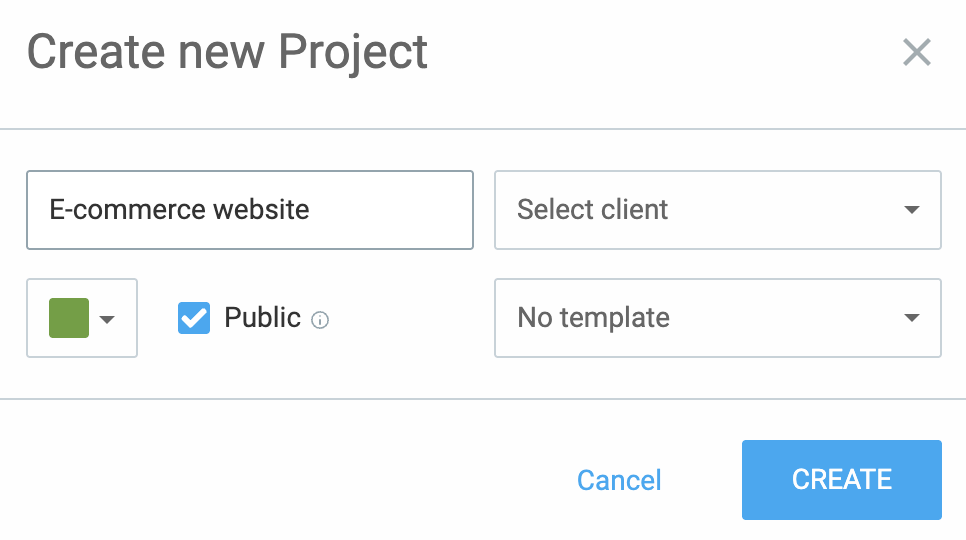The height and width of the screenshot is (540, 966).
Task: Click the 'Create new Project' dialog title
Action: pyautogui.click(x=227, y=52)
